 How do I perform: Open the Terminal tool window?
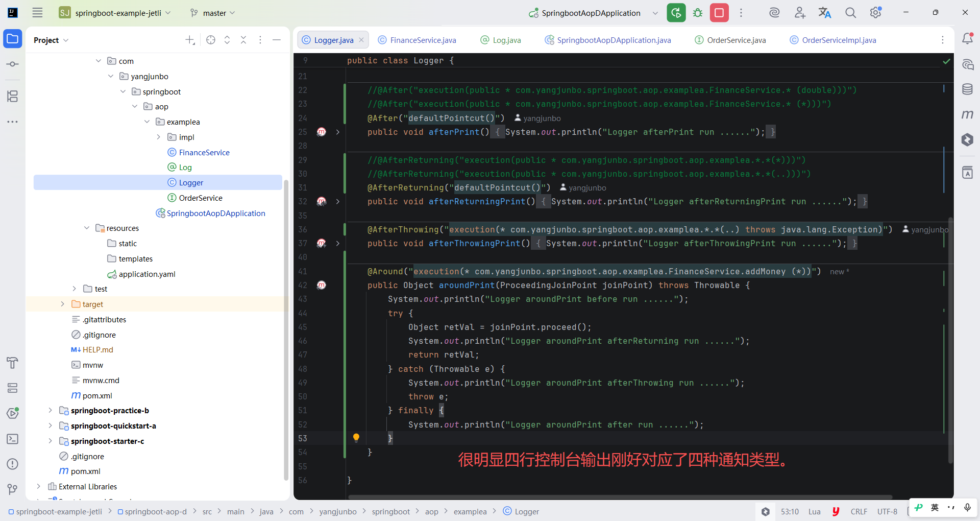(13, 439)
